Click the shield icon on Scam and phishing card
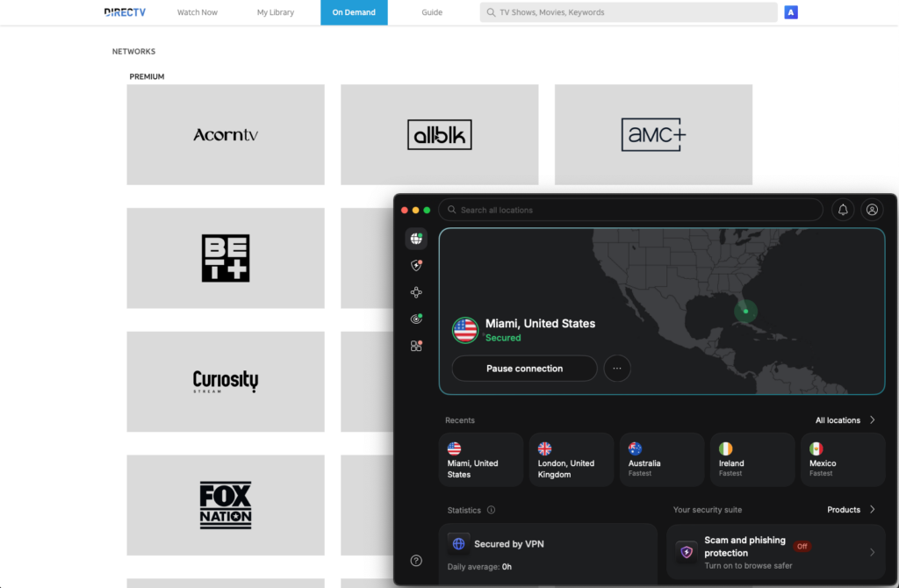This screenshot has height=588, width=899. [687, 552]
